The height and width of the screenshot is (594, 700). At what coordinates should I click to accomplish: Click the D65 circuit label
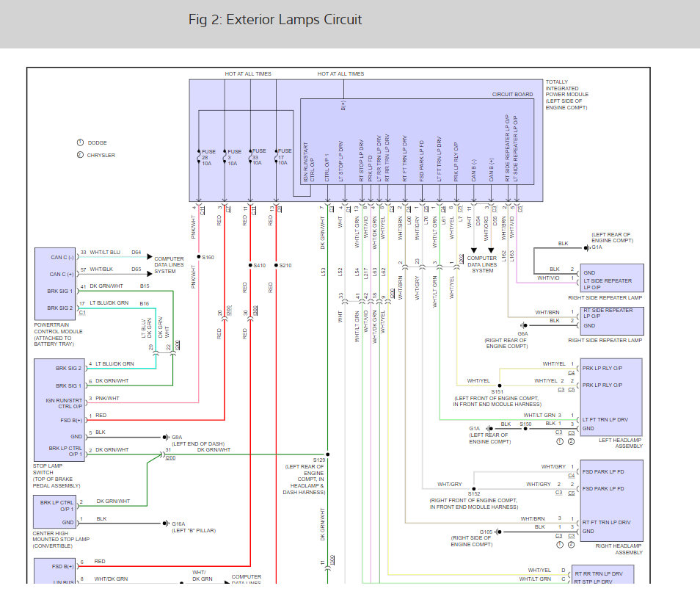[136, 269]
